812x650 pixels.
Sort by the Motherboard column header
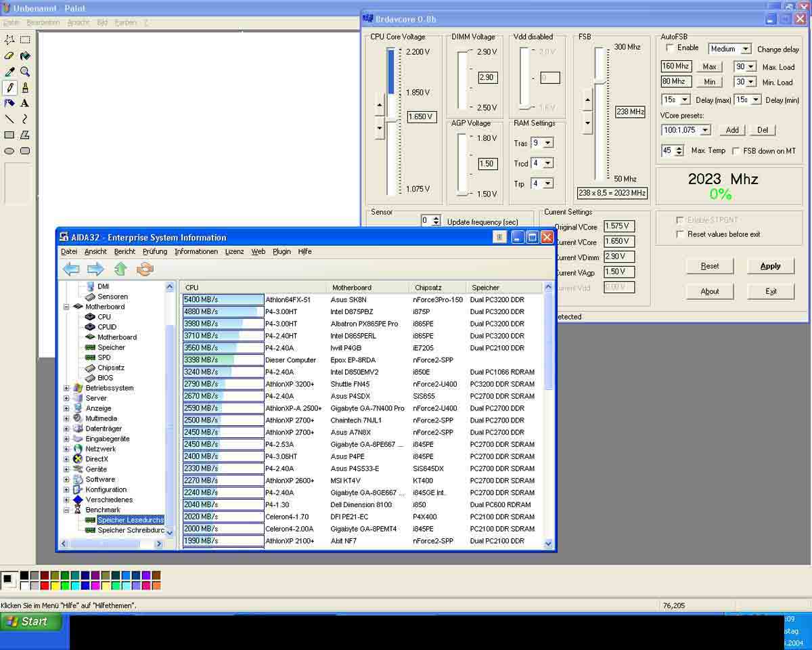369,287
